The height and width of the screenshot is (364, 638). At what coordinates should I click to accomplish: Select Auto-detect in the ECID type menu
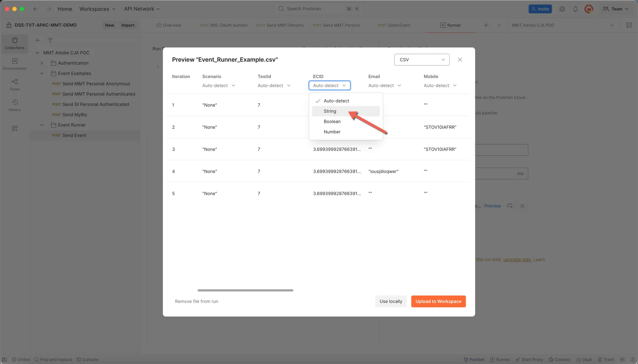346,101
